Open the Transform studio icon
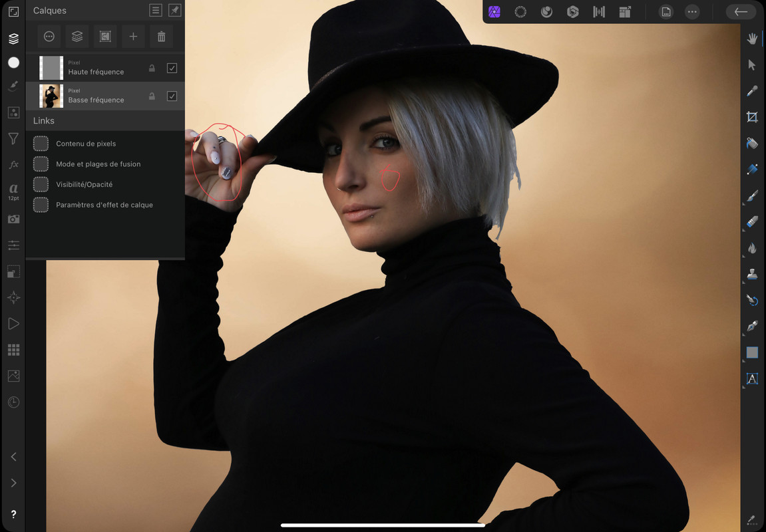The width and height of the screenshot is (766, 532). pos(14,271)
